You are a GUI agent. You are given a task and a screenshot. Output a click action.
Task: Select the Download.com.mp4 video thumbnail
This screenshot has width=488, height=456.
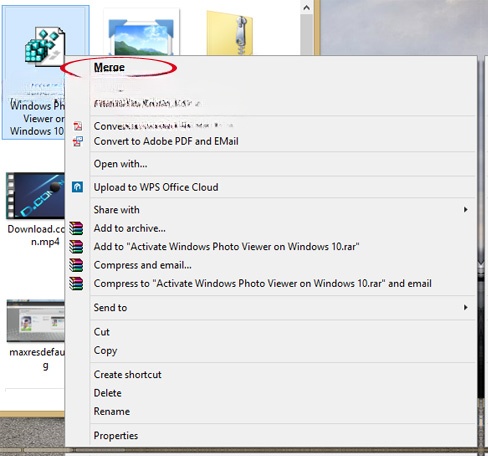35,195
